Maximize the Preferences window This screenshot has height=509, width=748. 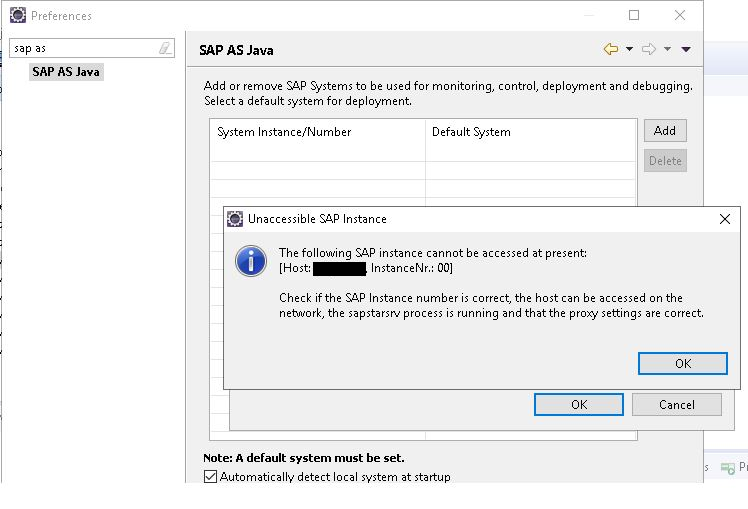tap(634, 15)
